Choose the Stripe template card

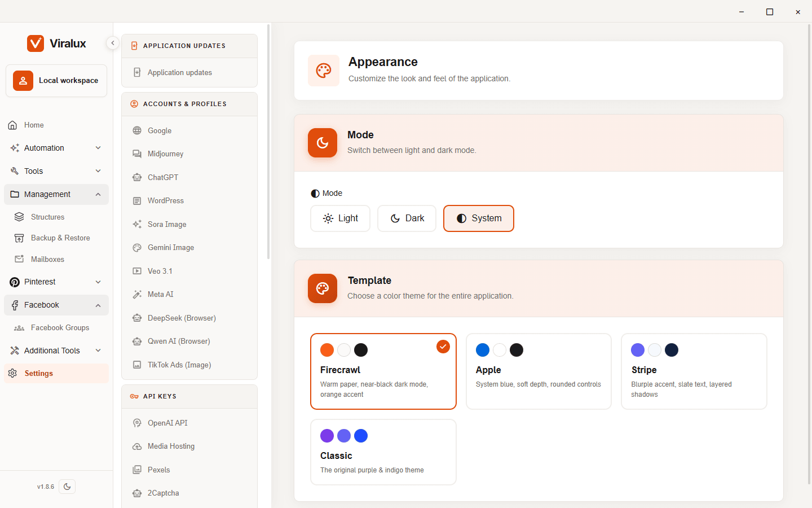coord(694,371)
